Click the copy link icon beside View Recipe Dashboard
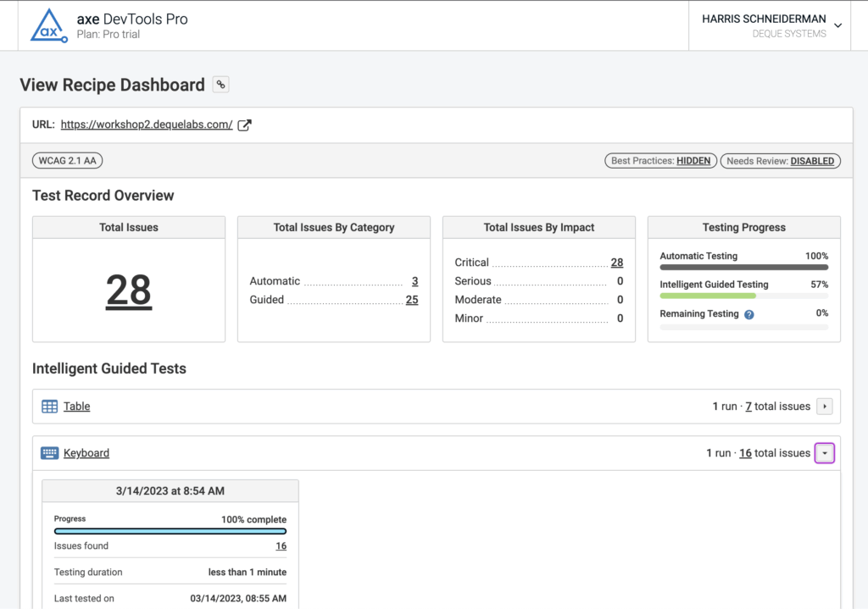 220,85
